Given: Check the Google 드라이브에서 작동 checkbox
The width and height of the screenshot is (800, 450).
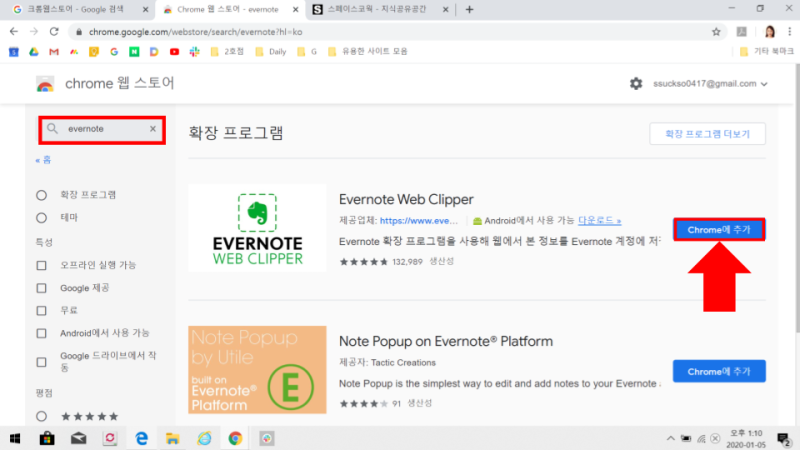Looking at the screenshot, I should coord(41,362).
